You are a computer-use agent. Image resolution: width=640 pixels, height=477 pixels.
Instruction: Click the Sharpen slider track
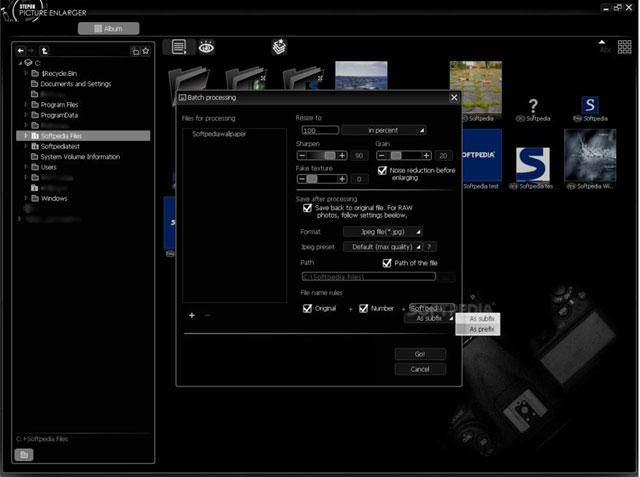tap(322, 156)
